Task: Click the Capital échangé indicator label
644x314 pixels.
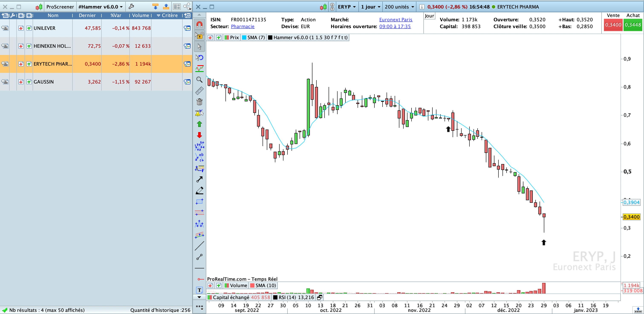Action: point(239,297)
